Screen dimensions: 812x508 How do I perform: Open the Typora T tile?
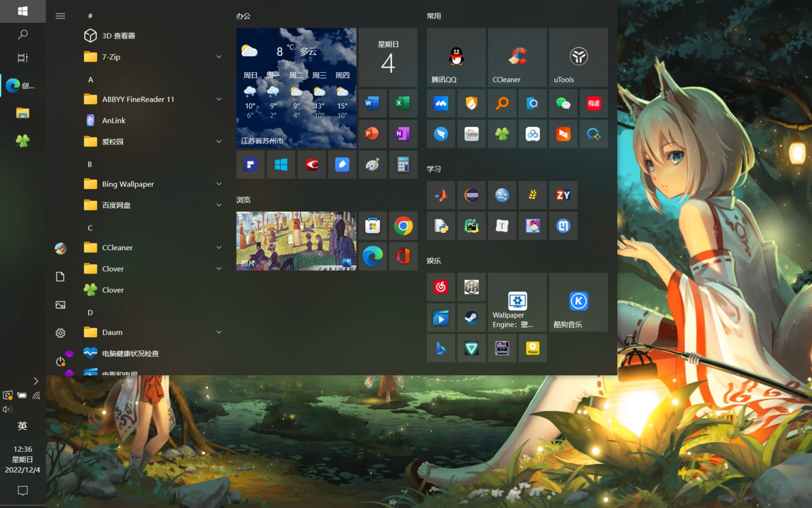[x=502, y=226]
